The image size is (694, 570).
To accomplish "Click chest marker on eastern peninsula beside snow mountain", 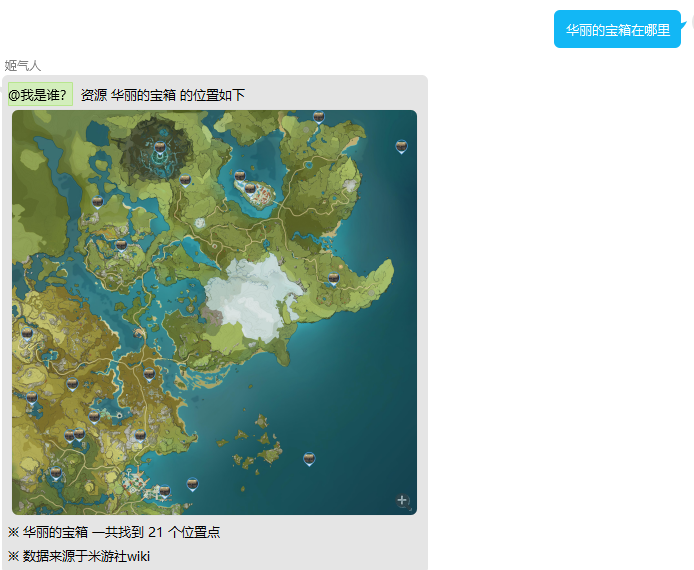I will tap(333, 279).
